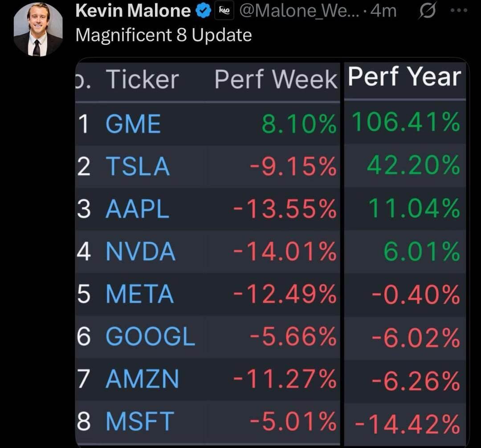The height and width of the screenshot is (448, 481).
Task: Open the three-dot more options menu
Action: pyautogui.click(x=459, y=11)
